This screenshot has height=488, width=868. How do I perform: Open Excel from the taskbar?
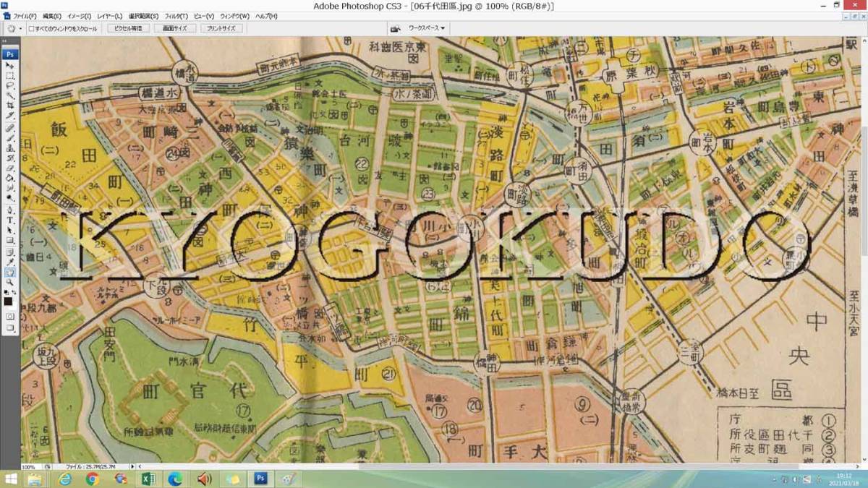pos(148,479)
